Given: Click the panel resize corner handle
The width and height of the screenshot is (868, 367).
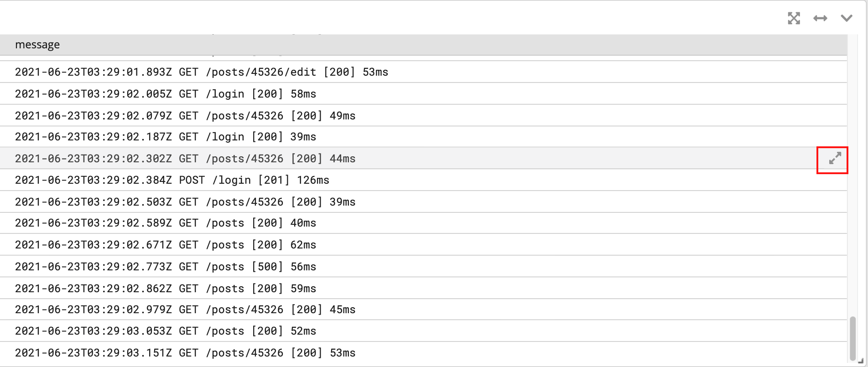Looking at the screenshot, I should [x=861, y=361].
